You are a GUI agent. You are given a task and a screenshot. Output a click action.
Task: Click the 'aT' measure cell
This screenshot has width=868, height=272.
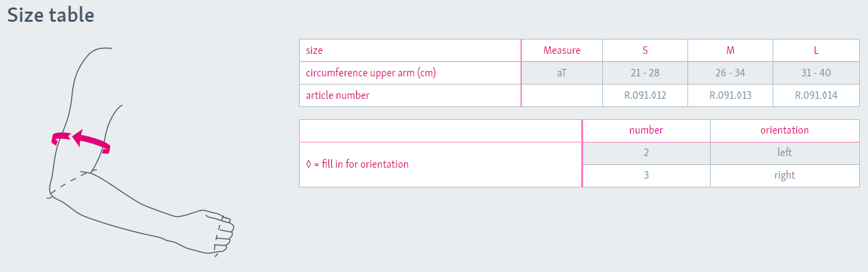pos(562,73)
